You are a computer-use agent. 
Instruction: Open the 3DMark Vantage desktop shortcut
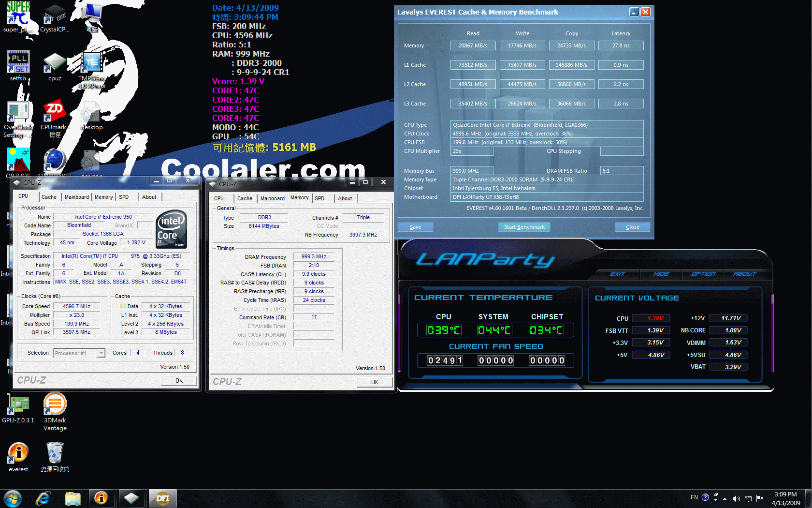(x=55, y=412)
